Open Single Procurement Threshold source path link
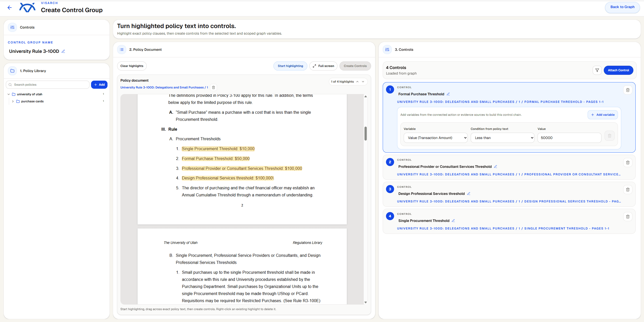Viewport: 644px width, 322px height. tap(503, 228)
